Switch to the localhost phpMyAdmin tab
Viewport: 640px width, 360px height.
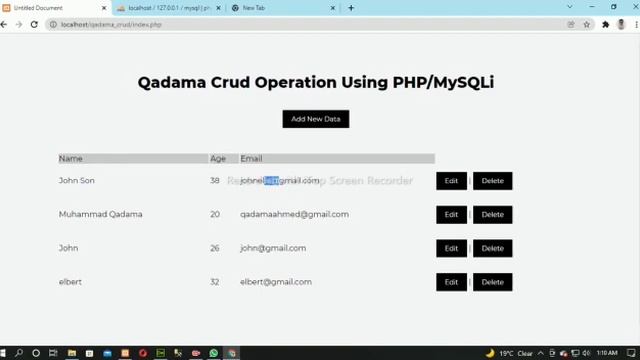(169, 8)
